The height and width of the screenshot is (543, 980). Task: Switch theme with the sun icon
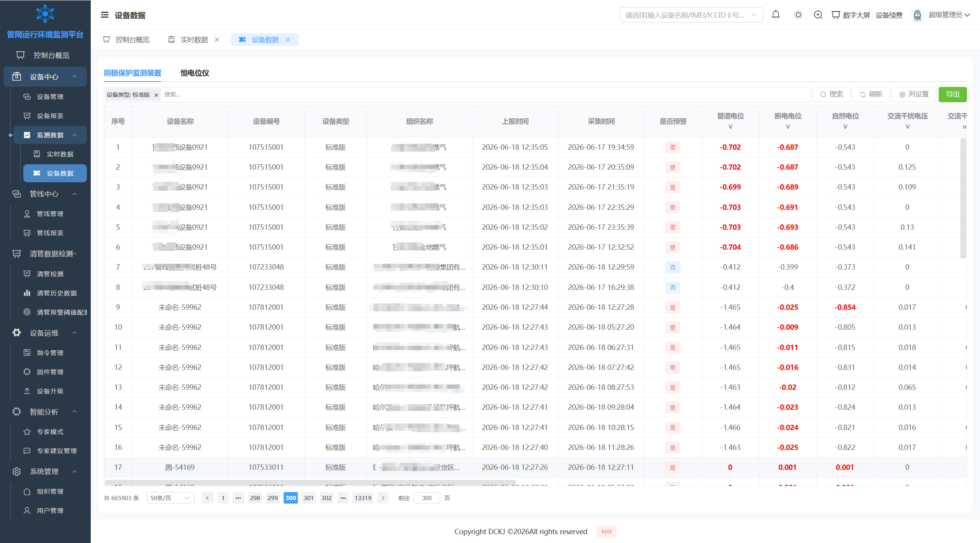click(x=798, y=15)
